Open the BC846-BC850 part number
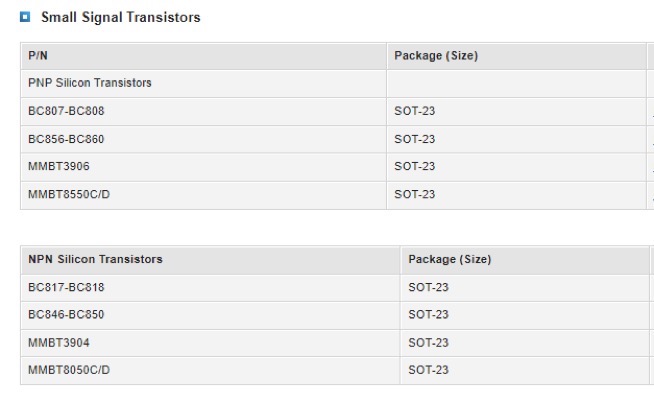This screenshot has width=654, height=402. (x=66, y=315)
